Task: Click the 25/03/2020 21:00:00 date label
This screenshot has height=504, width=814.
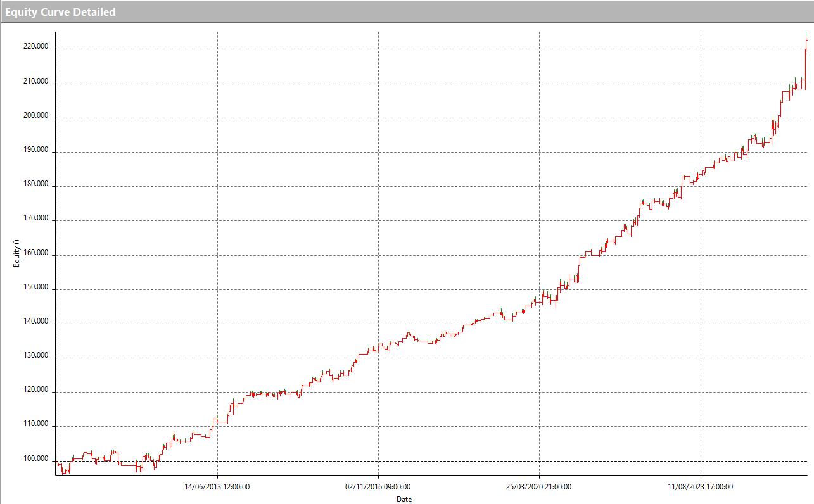Action: point(539,487)
